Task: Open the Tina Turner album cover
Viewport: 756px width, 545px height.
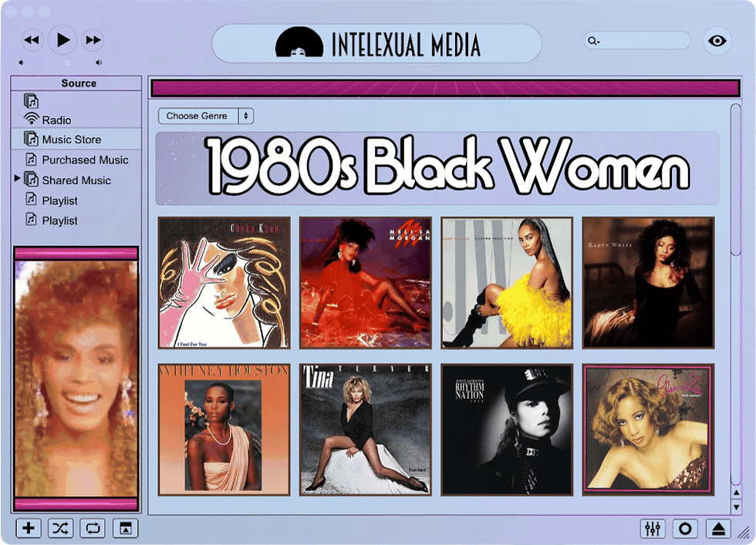Action: (x=366, y=430)
